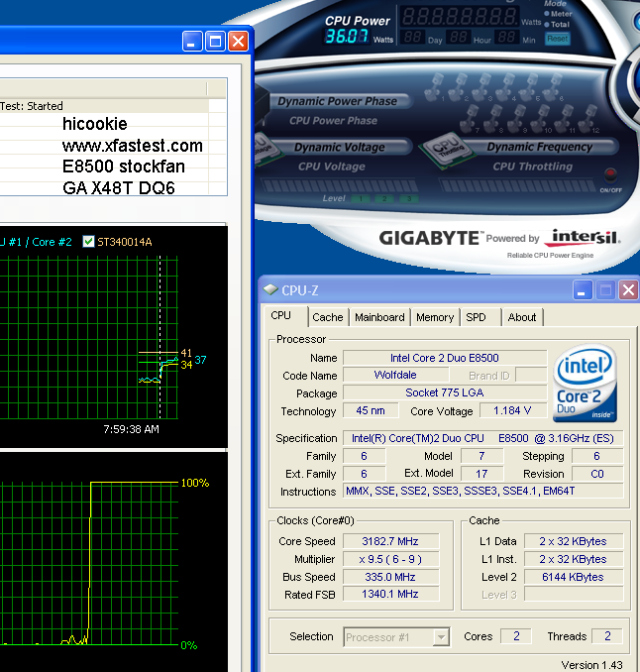Viewport: 640px width, 672px height.
Task: Select the Meter mode radio button
Action: (547, 14)
